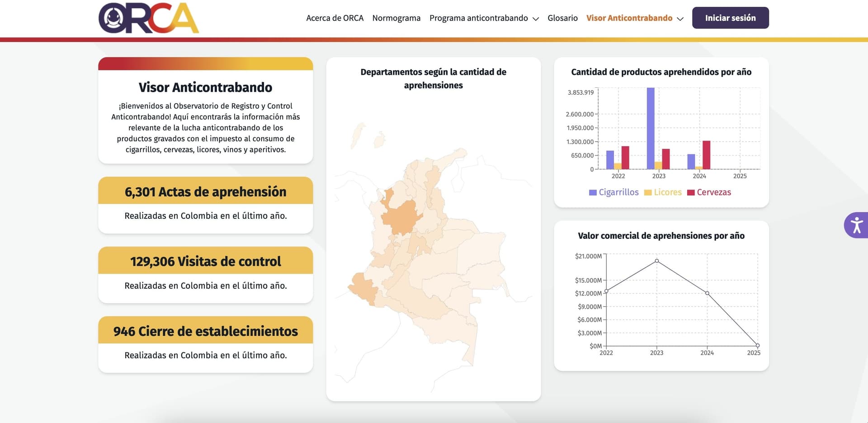
Task: Click the 1.300.000 axis value
Action: tap(580, 142)
